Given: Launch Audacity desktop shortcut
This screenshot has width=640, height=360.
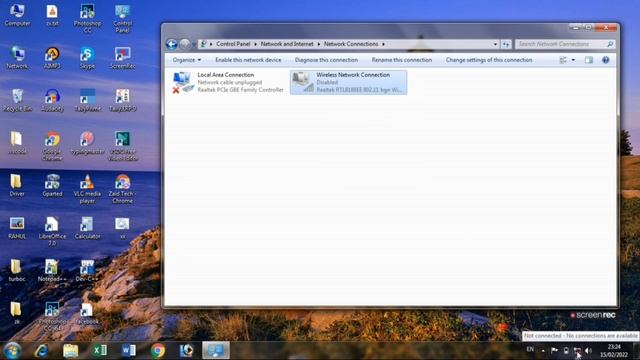Looking at the screenshot, I should (52, 100).
